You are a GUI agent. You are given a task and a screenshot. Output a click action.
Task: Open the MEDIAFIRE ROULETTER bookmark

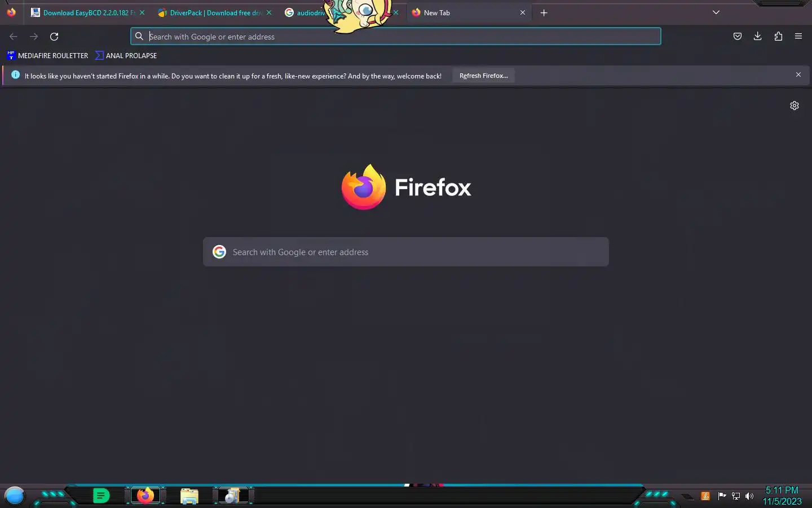47,55
